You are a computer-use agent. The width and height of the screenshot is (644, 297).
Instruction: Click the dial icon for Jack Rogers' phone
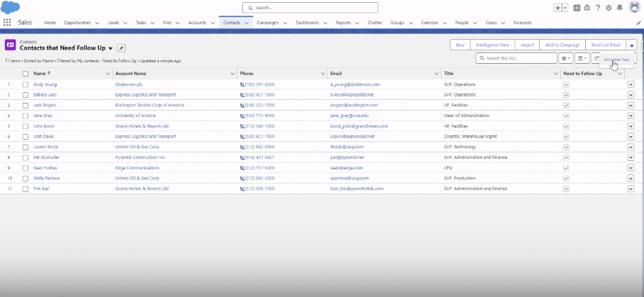(x=242, y=105)
